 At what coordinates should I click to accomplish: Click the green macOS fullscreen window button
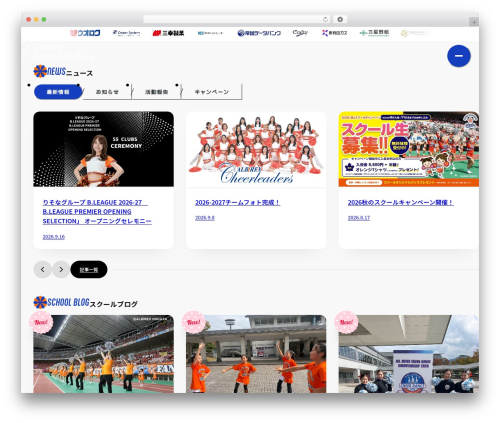[x=44, y=19]
